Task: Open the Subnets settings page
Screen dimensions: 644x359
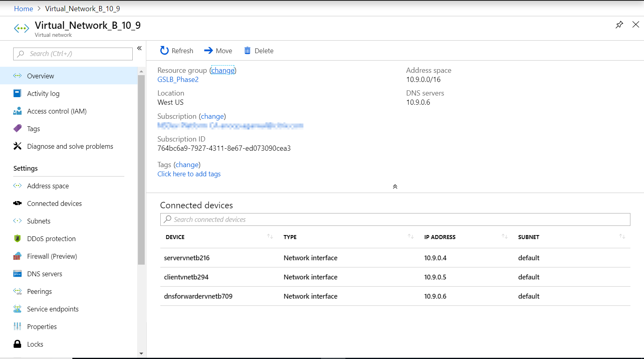Action: pos(39,221)
